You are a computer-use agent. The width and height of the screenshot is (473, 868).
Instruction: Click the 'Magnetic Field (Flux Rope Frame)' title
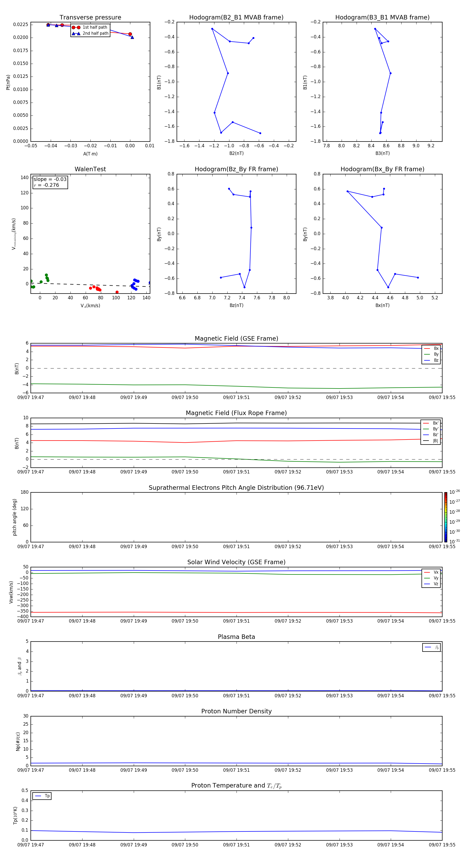point(236,413)
